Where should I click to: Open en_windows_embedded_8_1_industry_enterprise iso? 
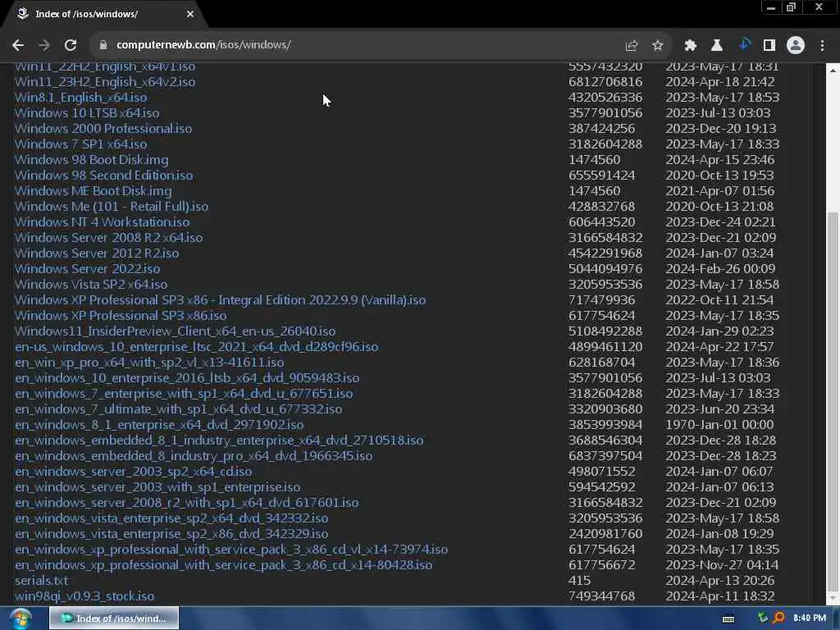click(218, 441)
